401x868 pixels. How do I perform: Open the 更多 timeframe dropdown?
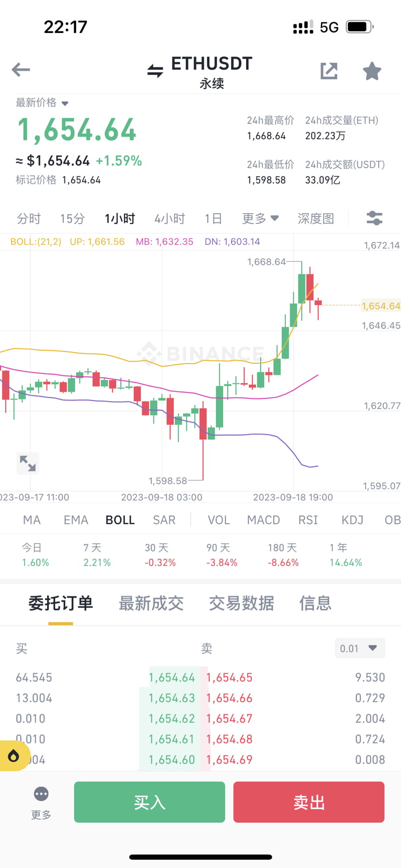point(261,218)
